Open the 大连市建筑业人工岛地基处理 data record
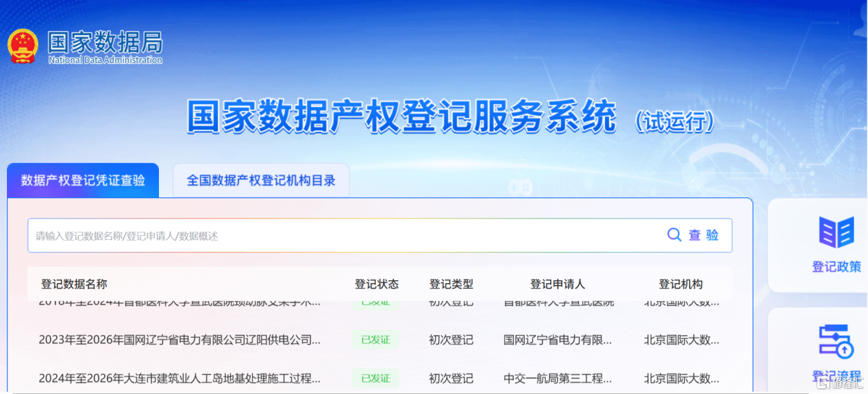The height and width of the screenshot is (394, 868). pyautogui.click(x=179, y=378)
